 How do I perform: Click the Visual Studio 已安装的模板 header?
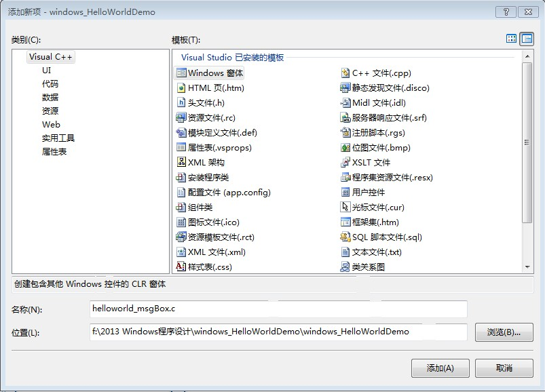[x=232, y=57]
